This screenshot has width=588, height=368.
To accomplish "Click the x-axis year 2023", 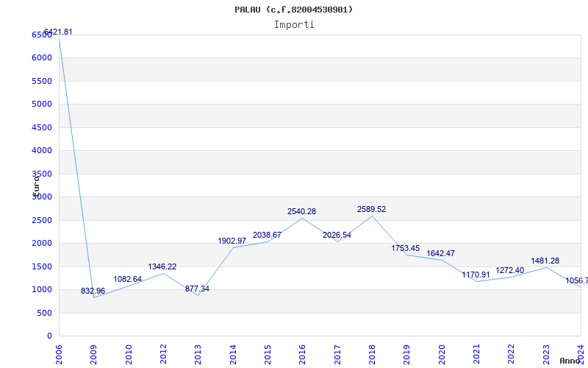I will click(x=546, y=355).
